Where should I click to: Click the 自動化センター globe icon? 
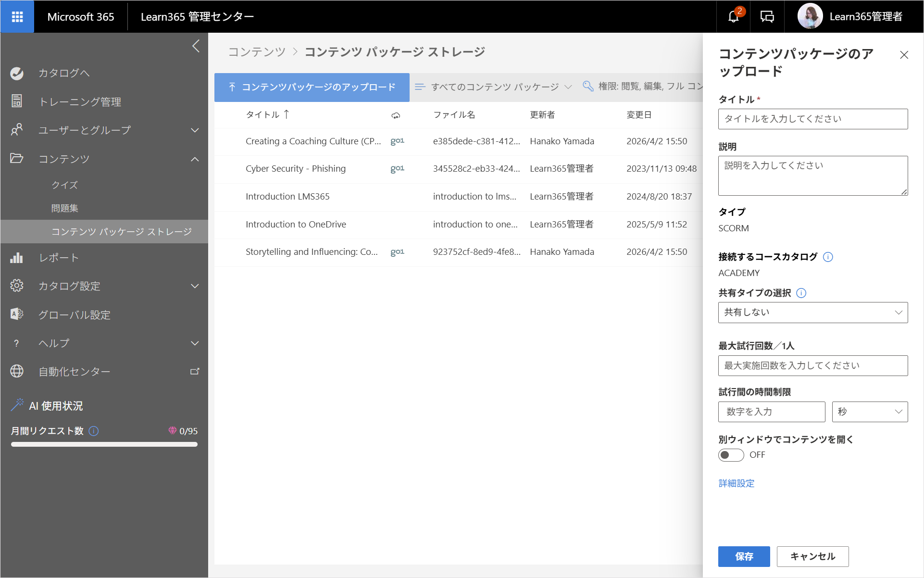[x=17, y=371]
